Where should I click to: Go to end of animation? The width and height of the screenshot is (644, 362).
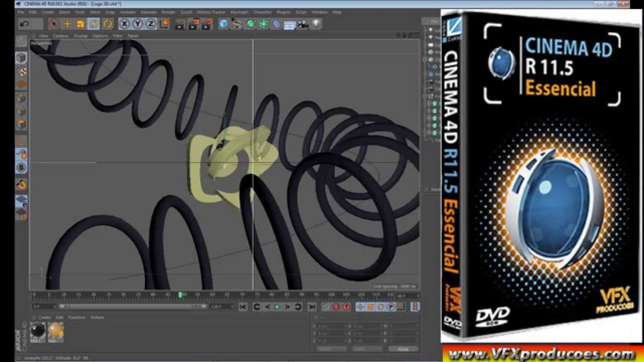click(311, 307)
